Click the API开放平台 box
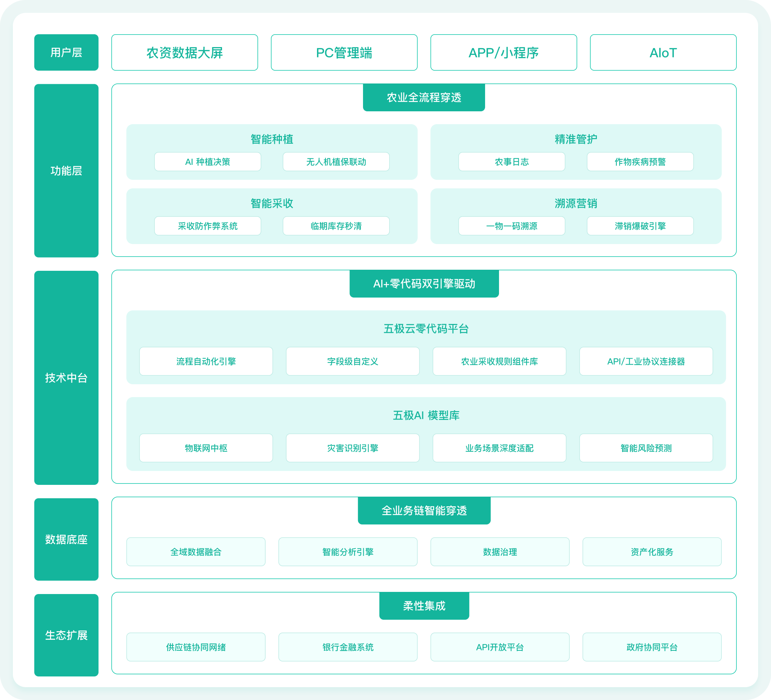771x700 pixels. 500,647
